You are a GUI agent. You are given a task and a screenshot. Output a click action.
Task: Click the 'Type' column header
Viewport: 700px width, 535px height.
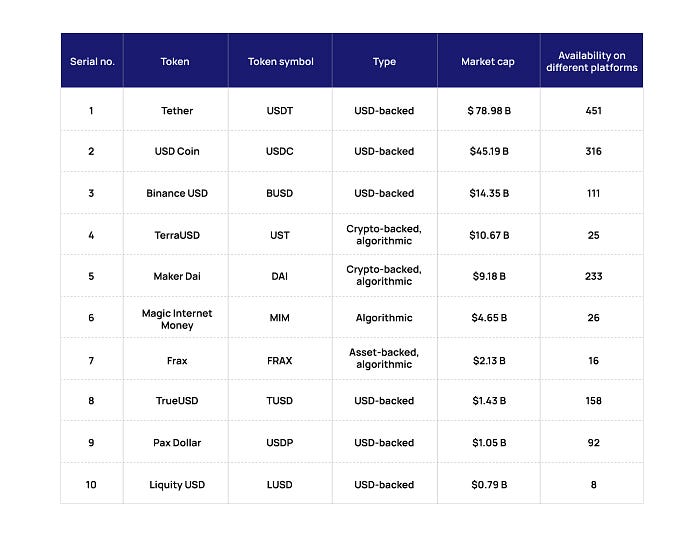pyautogui.click(x=384, y=62)
